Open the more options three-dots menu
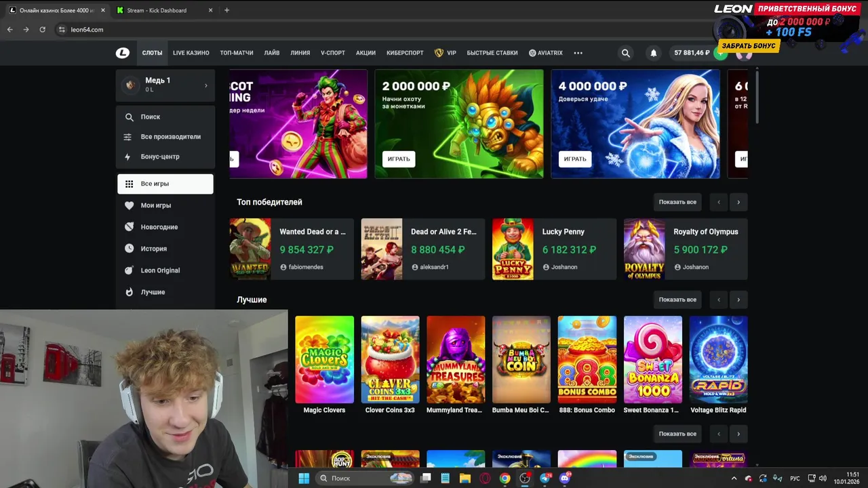Viewport: 868px width, 488px height. point(578,53)
